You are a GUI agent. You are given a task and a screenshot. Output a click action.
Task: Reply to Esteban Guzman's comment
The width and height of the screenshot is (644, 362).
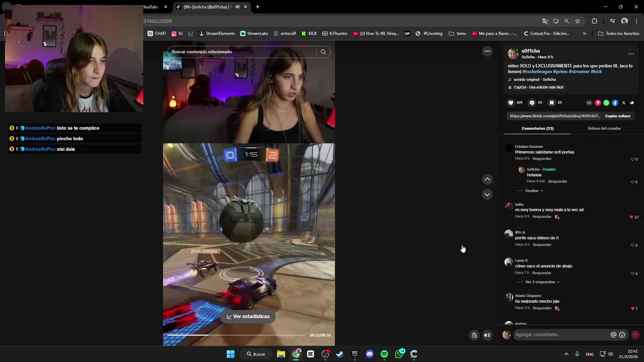click(542, 159)
